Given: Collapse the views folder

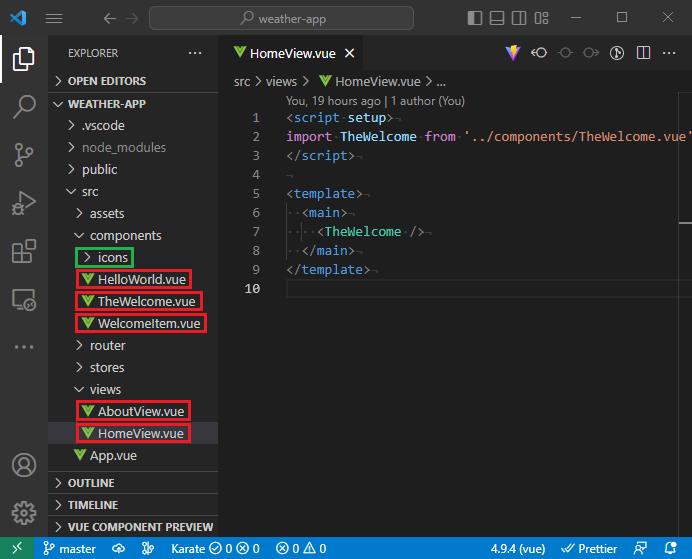Looking at the screenshot, I should 133,390.
